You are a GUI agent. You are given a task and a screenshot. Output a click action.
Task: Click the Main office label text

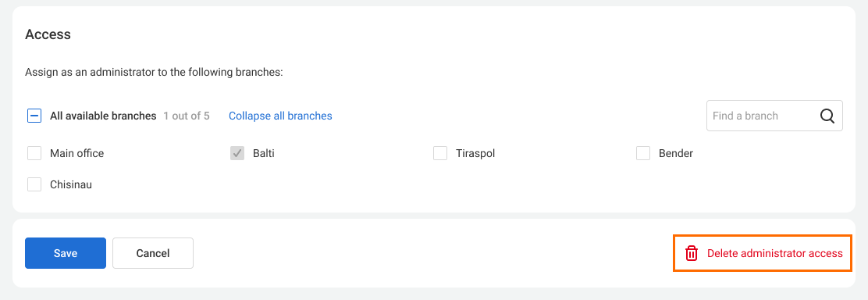(77, 153)
